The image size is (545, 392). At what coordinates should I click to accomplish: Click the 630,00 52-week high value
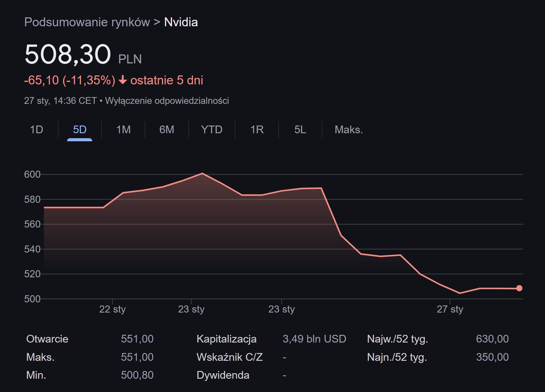pos(492,339)
